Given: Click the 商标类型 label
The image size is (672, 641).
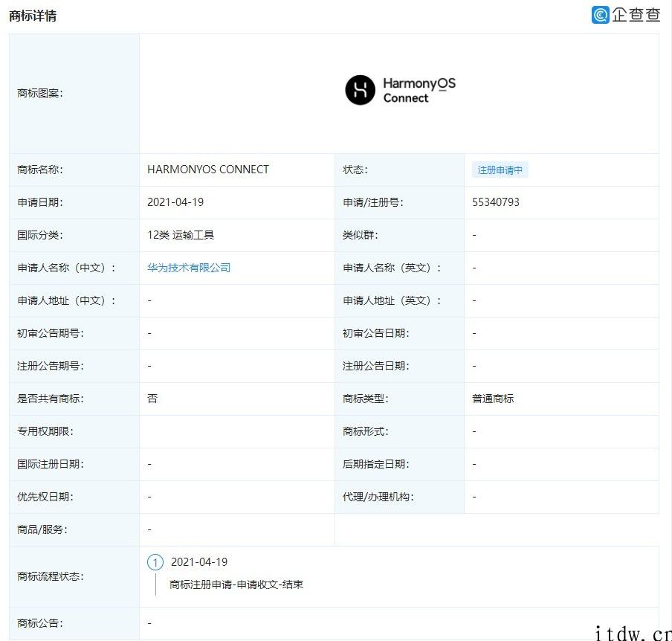Looking at the screenshot, I should pos(366,399).
